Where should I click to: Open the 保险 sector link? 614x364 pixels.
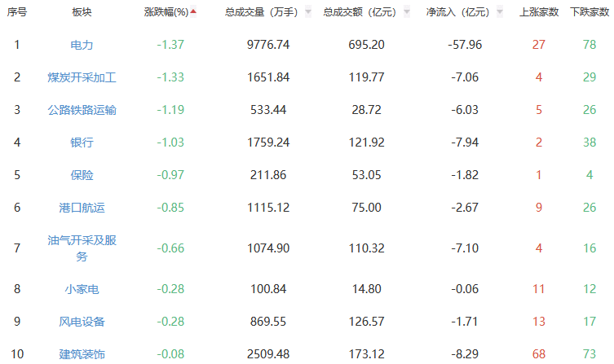(x=82, y=175)
